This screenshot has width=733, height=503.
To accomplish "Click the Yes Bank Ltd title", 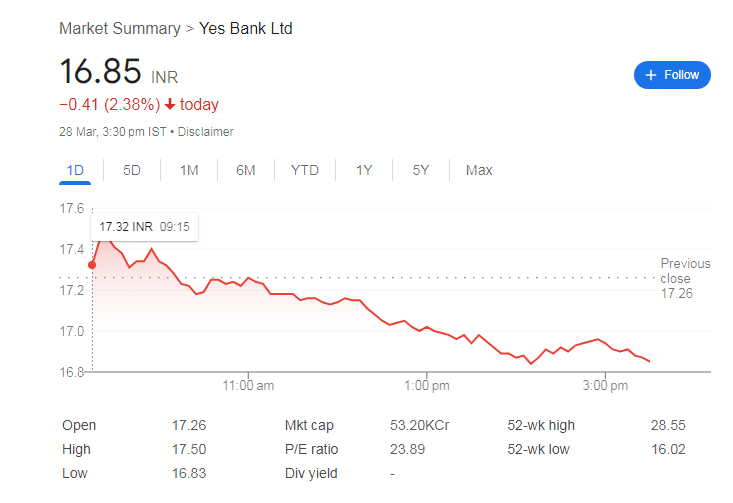I will coord(246,28).
